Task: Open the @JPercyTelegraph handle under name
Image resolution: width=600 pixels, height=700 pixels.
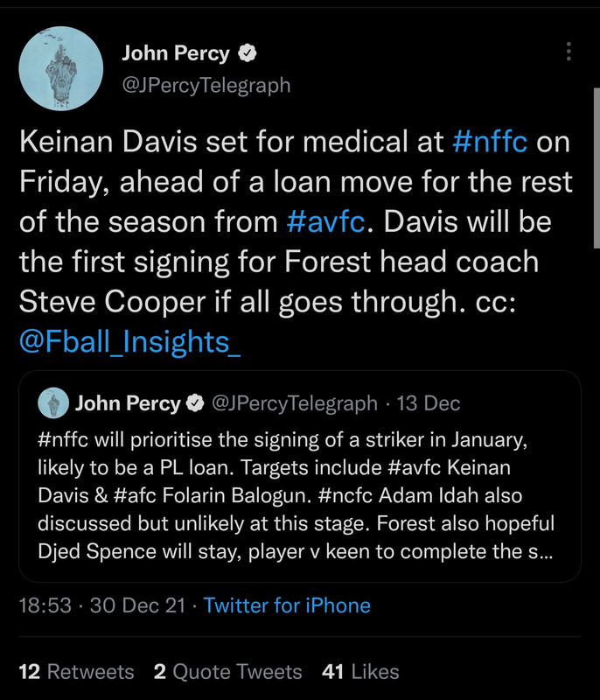Action: (206, 84)
